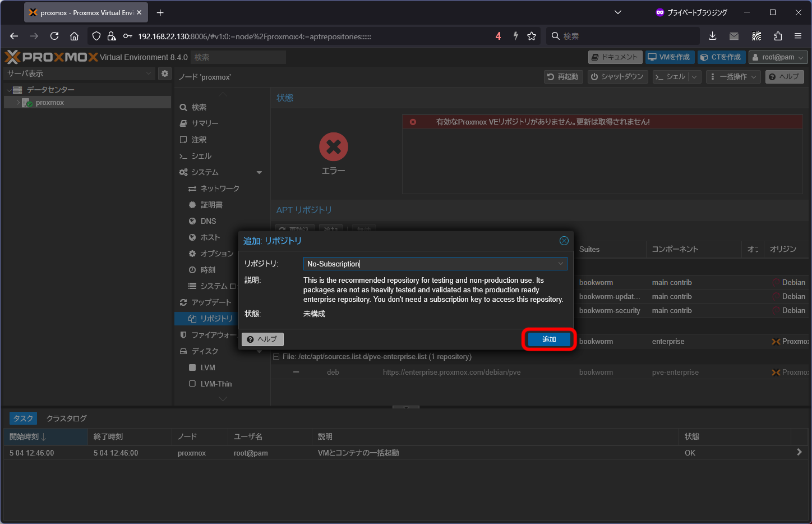The image size is (812, 524).
Task: Sort tasks by Start Time (開始時刻) column
Action: click(x=45, y=436)
